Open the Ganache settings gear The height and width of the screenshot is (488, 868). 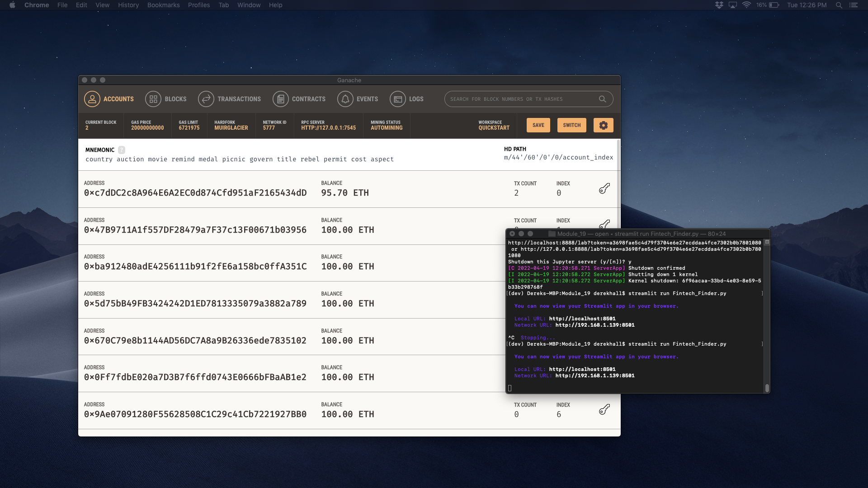[603, 125]
